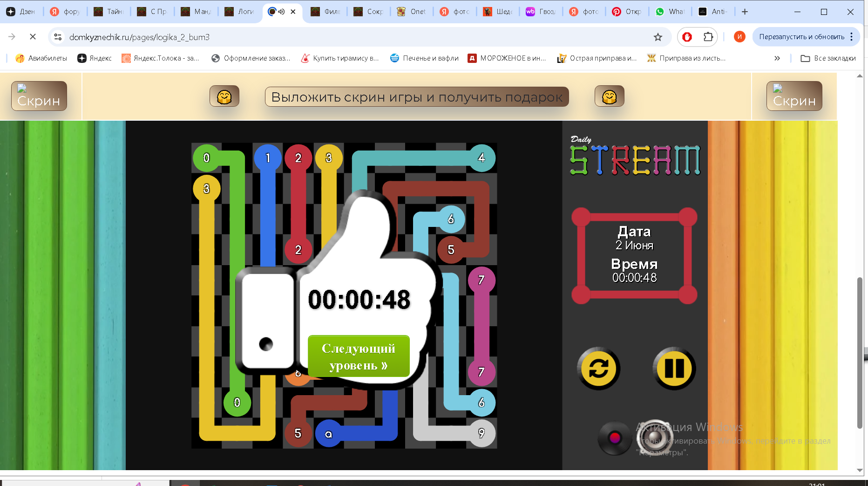Click the address bar URL
Image resolution: width=868 pixels, height=486 pixels.
139,37
